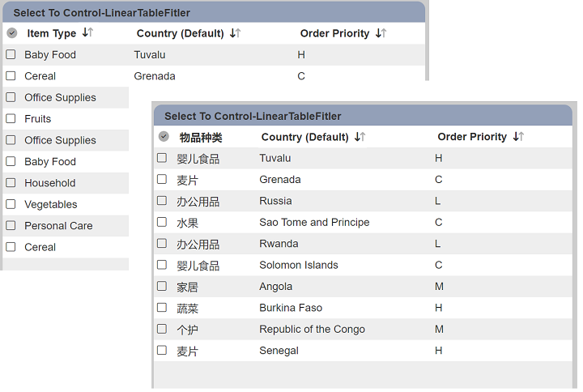Tick the checkbox for the Russia row
The height and width of the screenshot is (392, 583).
coord(162,201)
